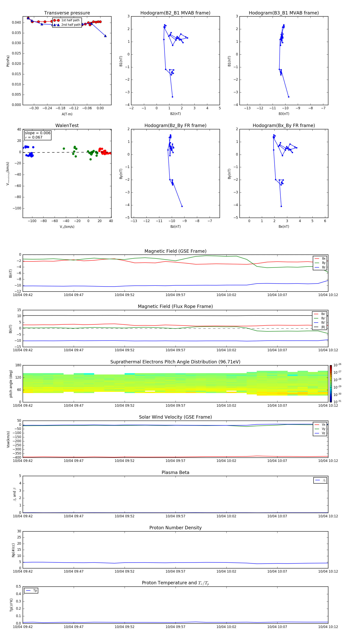Click the Bx' entry in Flux Rope legend
The width and height of the screenshot is (351, 644).
tap(320, 314)
